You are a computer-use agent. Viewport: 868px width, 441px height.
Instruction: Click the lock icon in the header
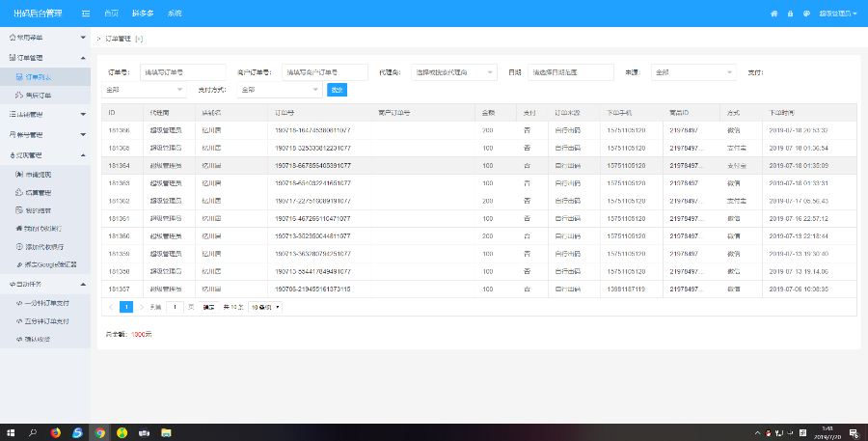789,14
